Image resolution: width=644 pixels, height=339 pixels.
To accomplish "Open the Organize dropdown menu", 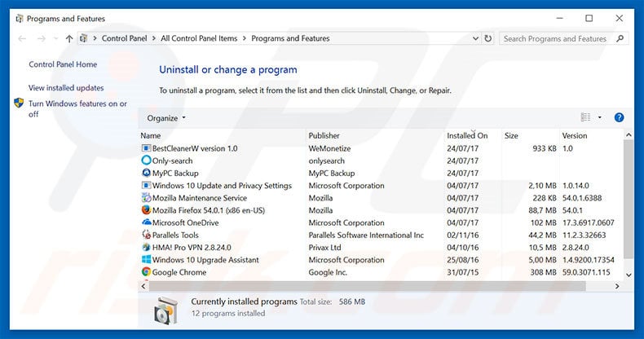I will click(166, 118).
